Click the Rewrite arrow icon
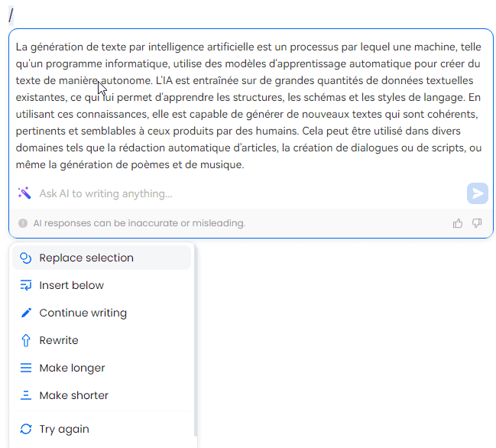 [x=26, y=340]
